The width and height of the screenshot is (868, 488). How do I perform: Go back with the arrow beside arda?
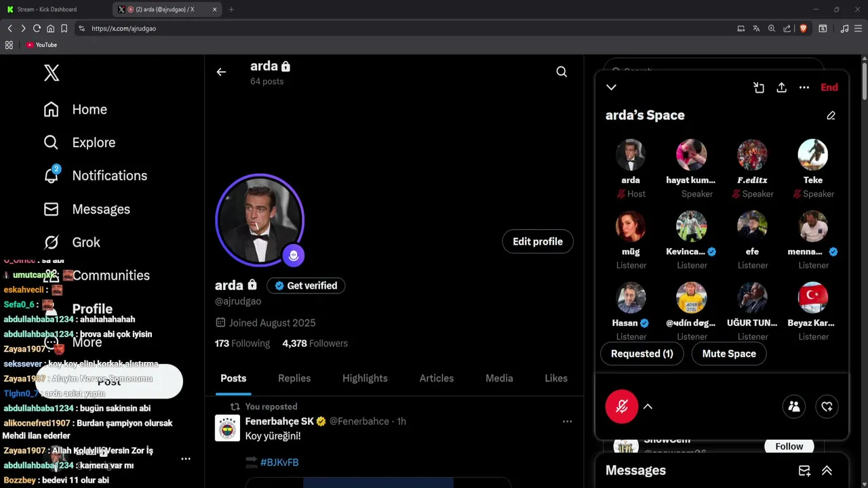(221, 72)
